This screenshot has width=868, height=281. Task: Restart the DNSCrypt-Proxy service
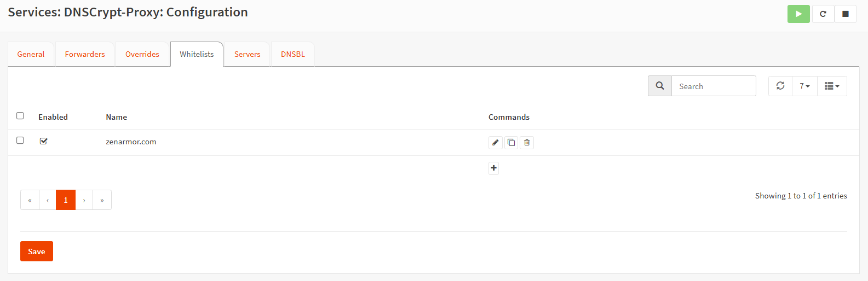coord(823,14)
